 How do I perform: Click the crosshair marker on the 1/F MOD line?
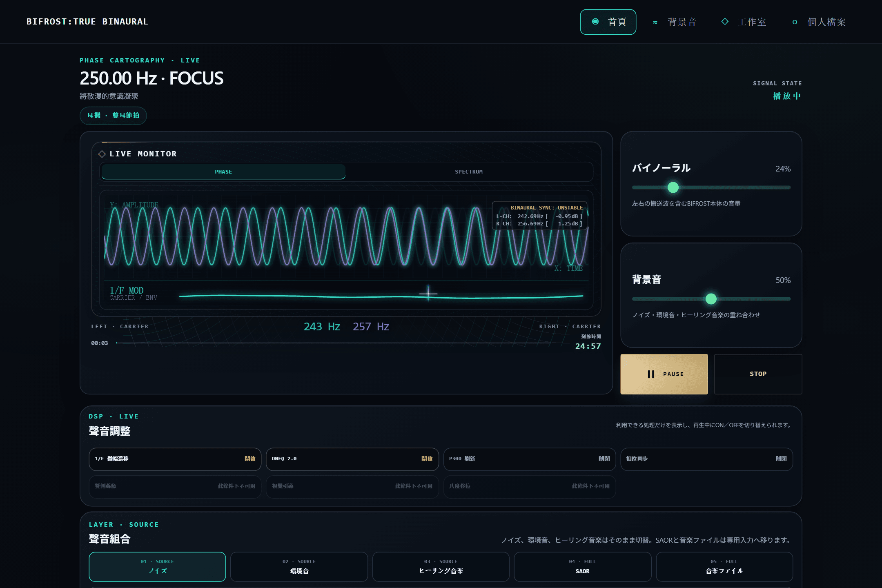(428, 293)
